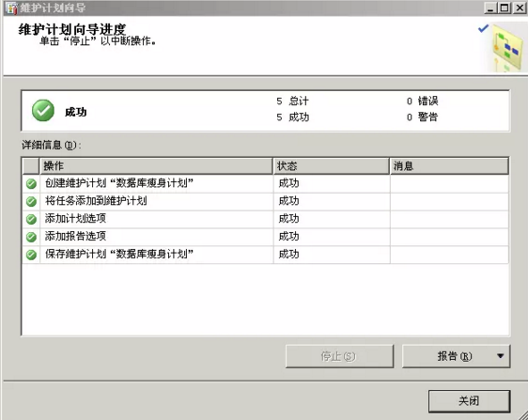The width and height of the screenshot is (528, 420).
Task: Click the green check icon beside 将任务添加到维护计划
Action: coord(31,201)
